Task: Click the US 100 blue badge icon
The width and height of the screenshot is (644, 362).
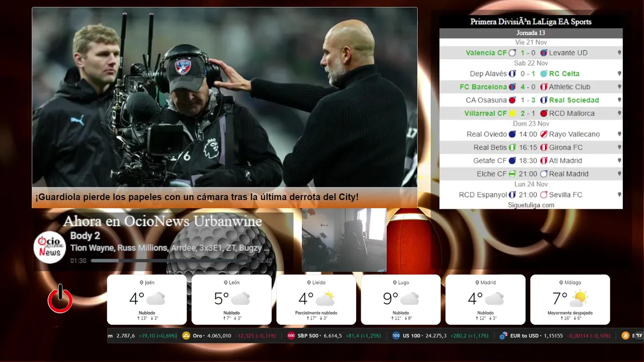Action: coord(396,336)
